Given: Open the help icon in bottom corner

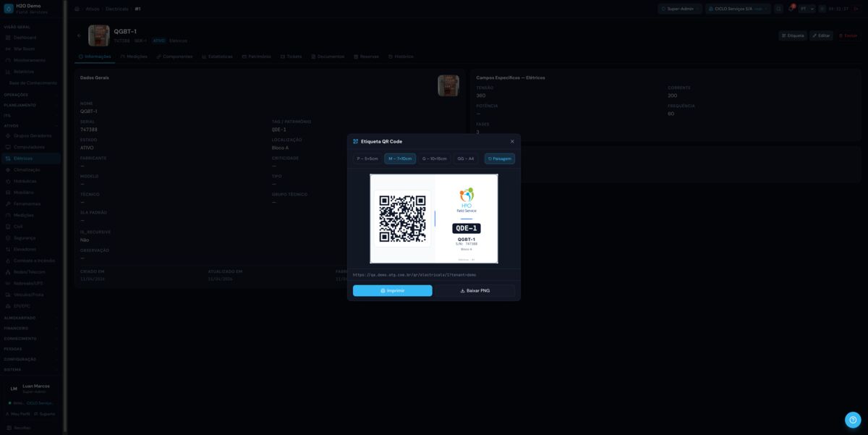Looking at the screenshot, I should [x=853, y=420].
